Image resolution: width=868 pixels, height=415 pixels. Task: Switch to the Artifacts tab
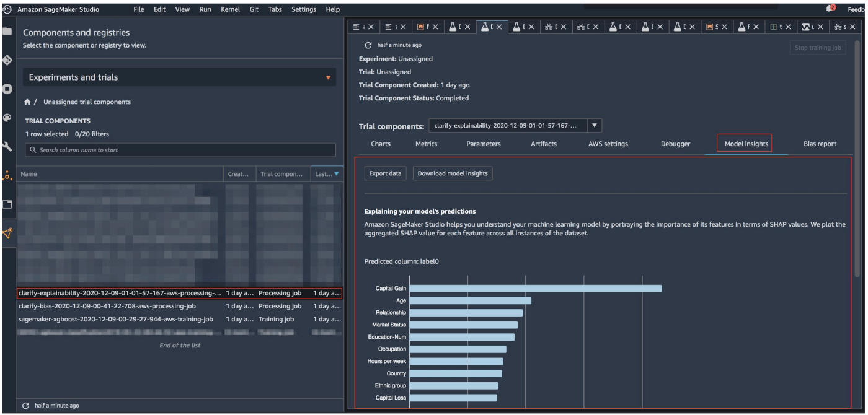[x=544, y=144]
